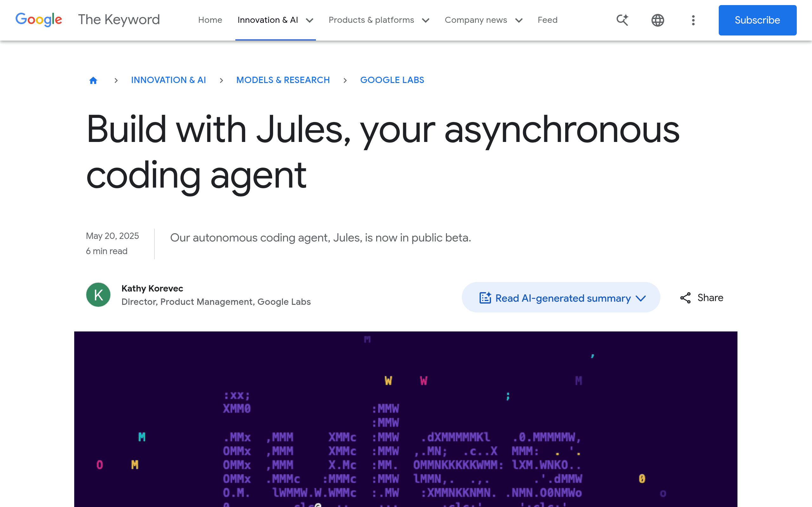Click the Jules ASCII art hero image
The width and height of the screenshot is (812, 507).
pos(406,419)
